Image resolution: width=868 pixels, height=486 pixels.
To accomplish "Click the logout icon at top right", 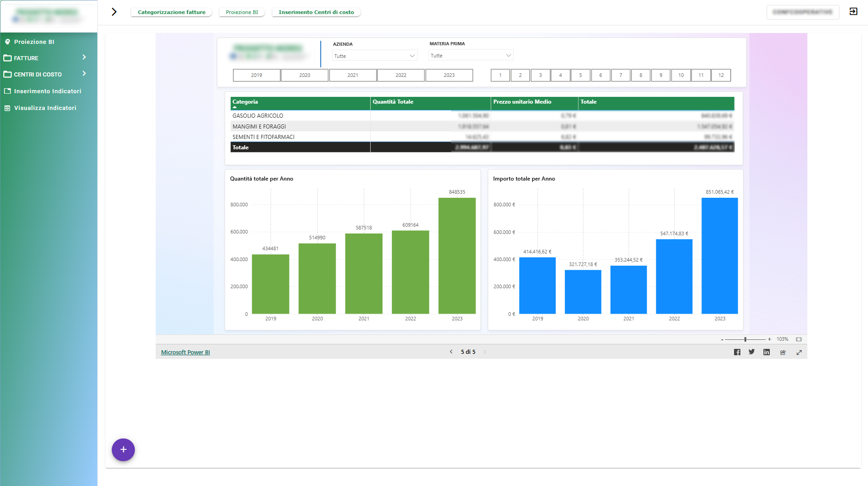I will 853,12.
